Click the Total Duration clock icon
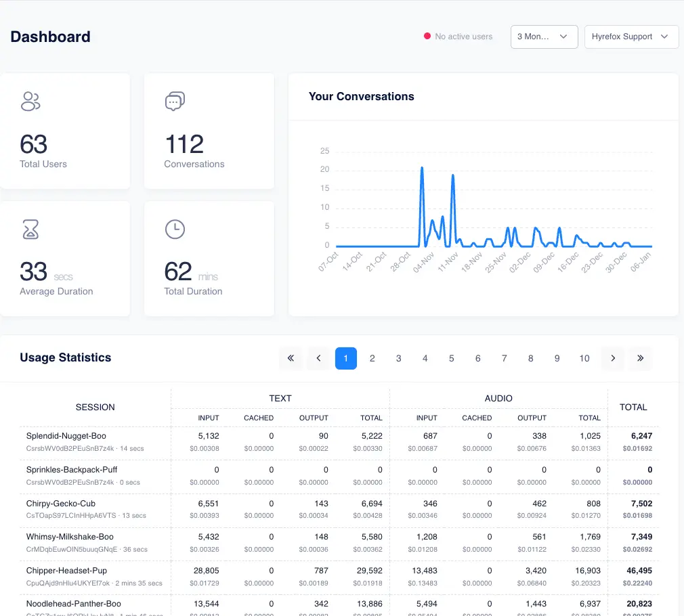This screenshot has height=616, width=684. tap(175, 229)
